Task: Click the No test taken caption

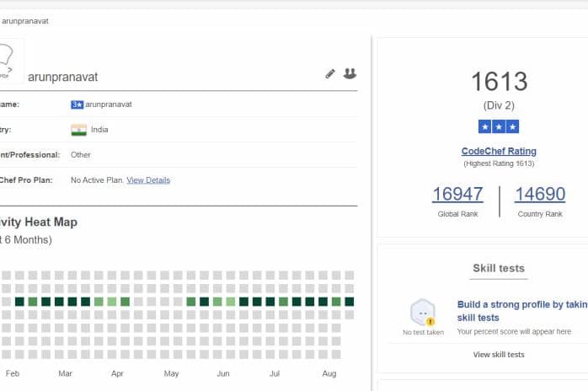Action: click(x=424, y=333)
